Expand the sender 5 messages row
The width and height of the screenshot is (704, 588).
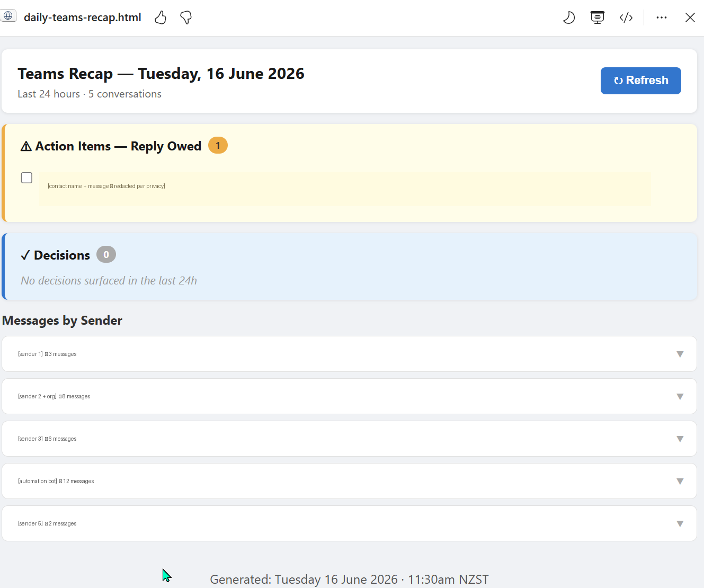pyautogui.click(x=349, y=523)
